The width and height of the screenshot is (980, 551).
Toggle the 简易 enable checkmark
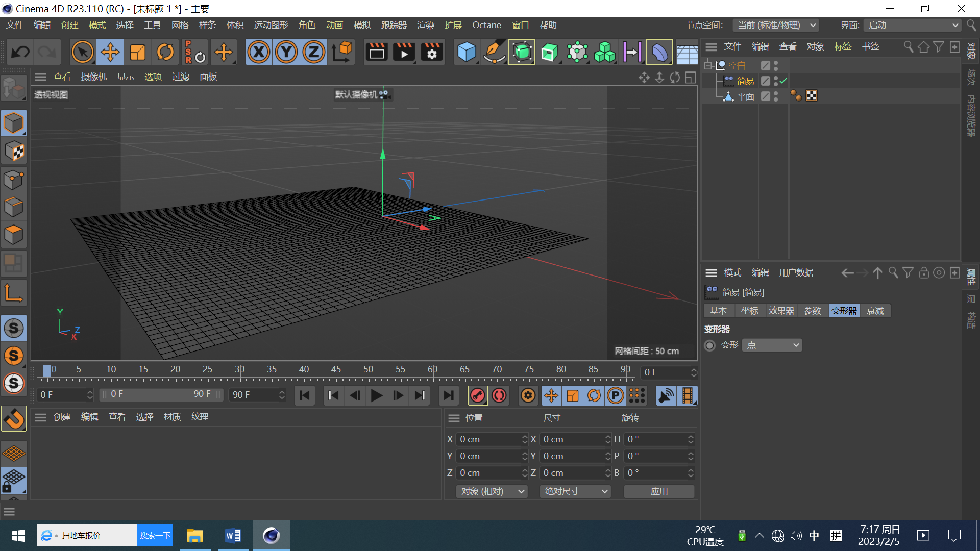pyautogui.click(x=783, y=81)
